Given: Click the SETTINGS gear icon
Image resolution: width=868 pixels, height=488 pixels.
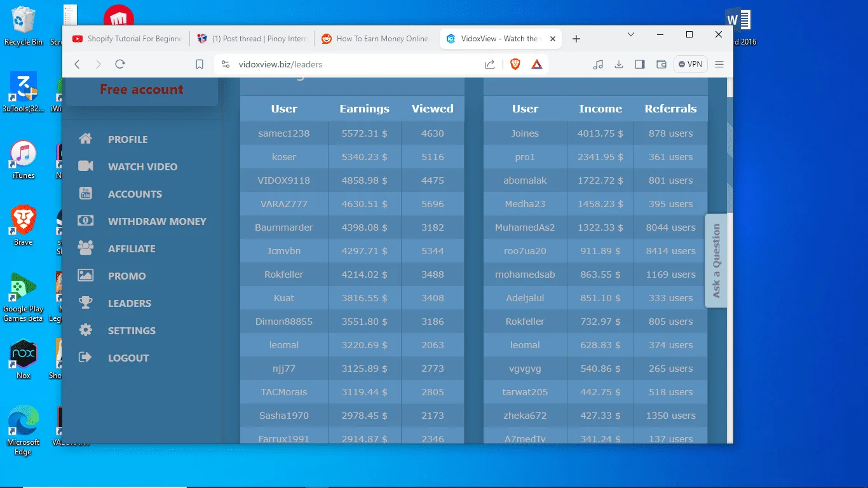Looking at the screenshot, I should tap(86, 330).
